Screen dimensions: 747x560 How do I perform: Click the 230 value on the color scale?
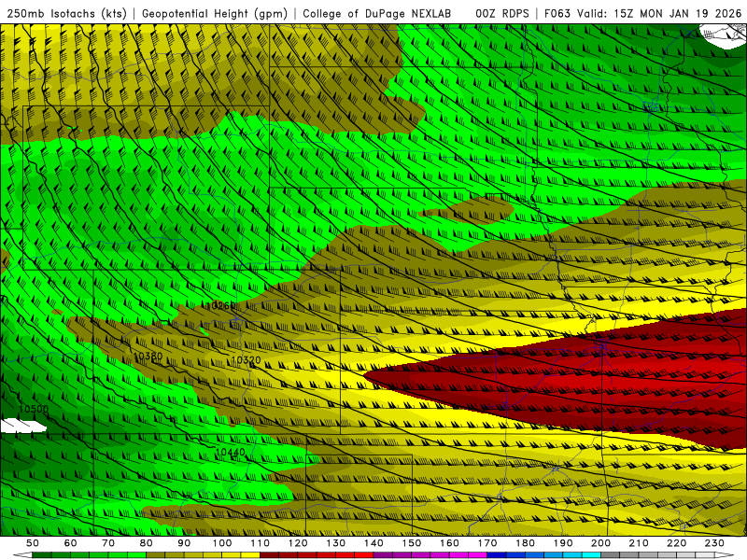tap(714, 543)
